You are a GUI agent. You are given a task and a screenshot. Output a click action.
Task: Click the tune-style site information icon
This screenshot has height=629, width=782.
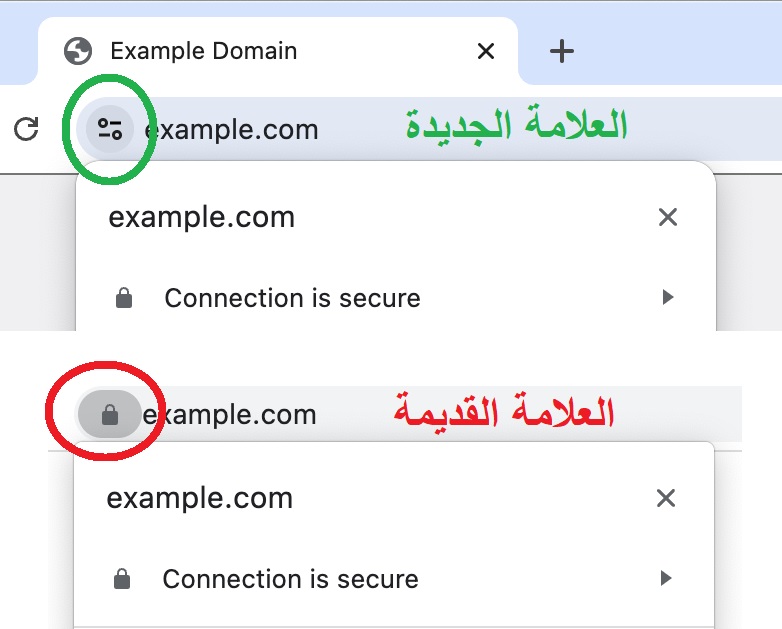click(x=109, y=129)
